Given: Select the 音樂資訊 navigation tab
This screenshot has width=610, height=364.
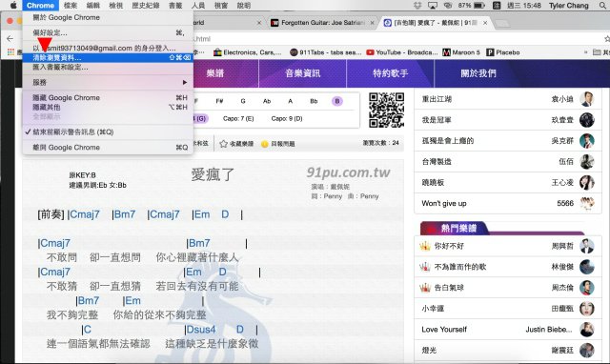Looking at the screenshot, I should (303, 73).
